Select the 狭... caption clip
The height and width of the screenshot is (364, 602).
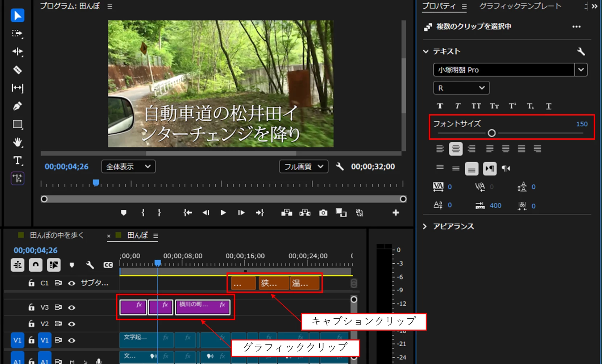click(274, 283)
